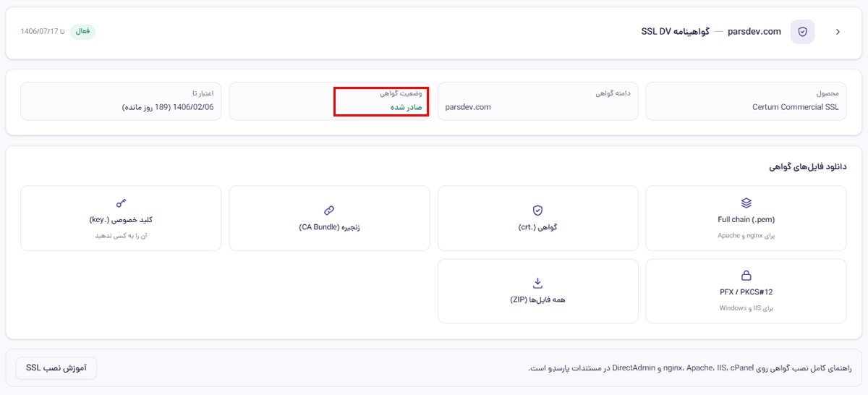The height and width of the screenshot is (395, 868).
Task: Click the آن را به کسی ندهید warning text
Action: click(121, 235)
